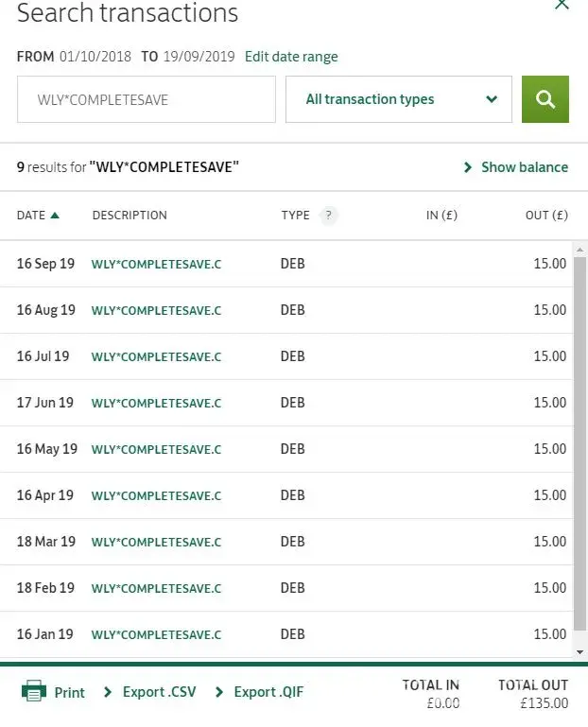Click the DESCRIPTION column header

(x=130, y=216)
